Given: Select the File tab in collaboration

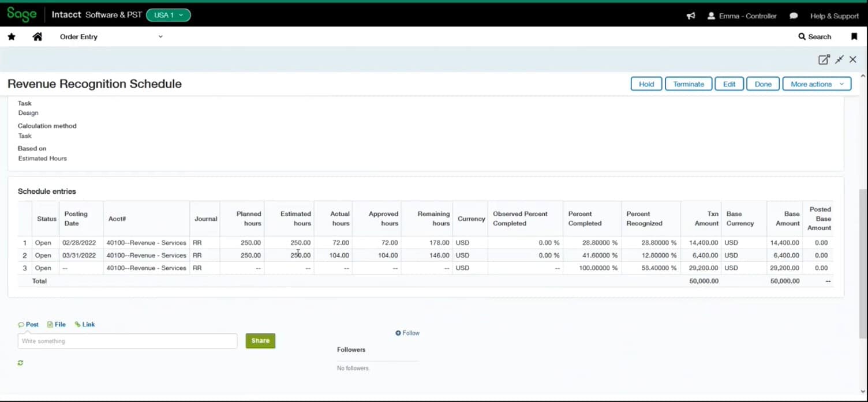Looking at the screenshot, I should click(57, 325).
